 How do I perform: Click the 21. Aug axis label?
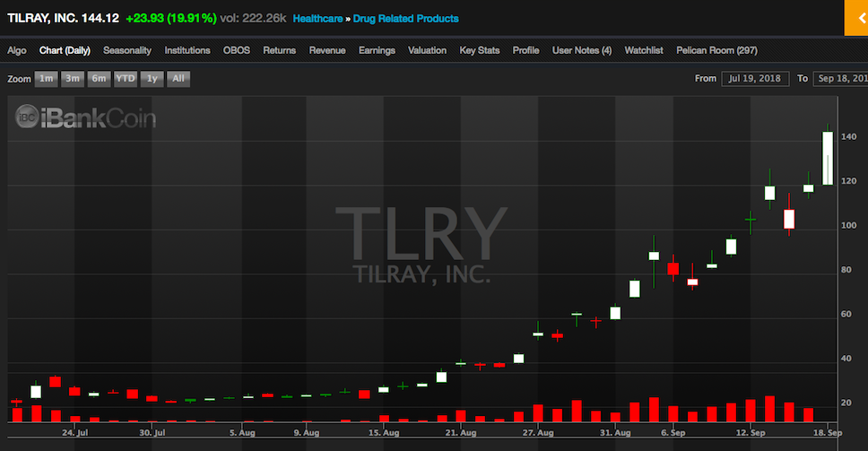(x=461, y=433)
